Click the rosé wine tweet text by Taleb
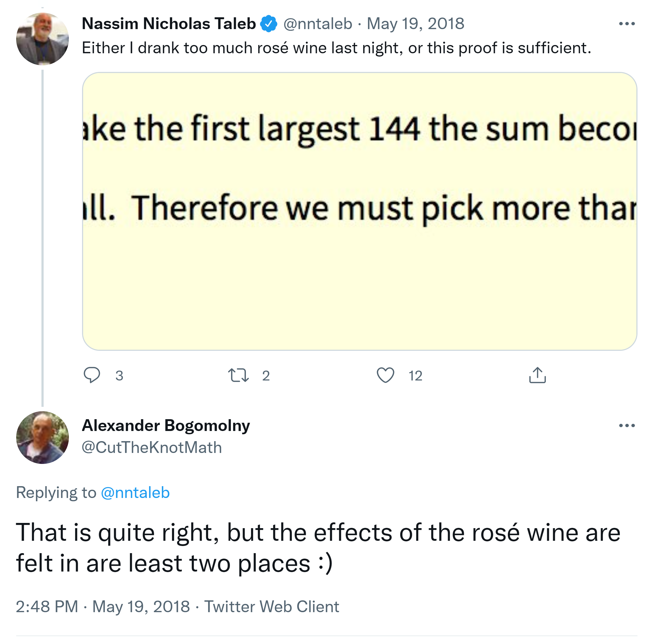This screenshot has height=644, width=649. (x=336, y=48)
